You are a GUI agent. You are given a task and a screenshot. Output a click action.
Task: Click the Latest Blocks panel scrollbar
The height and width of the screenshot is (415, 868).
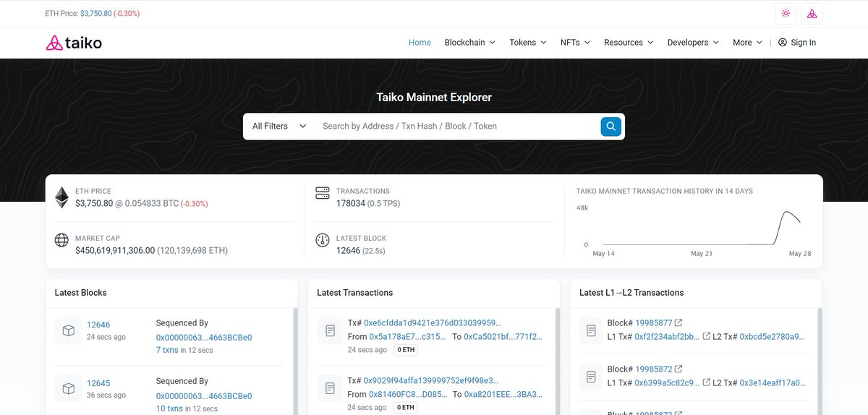click(x=295, y=361)
